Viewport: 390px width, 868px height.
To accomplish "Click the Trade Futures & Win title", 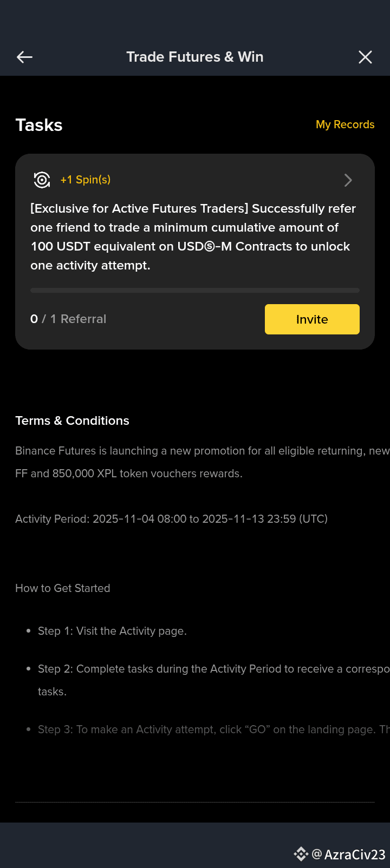I will click(195, 57).
